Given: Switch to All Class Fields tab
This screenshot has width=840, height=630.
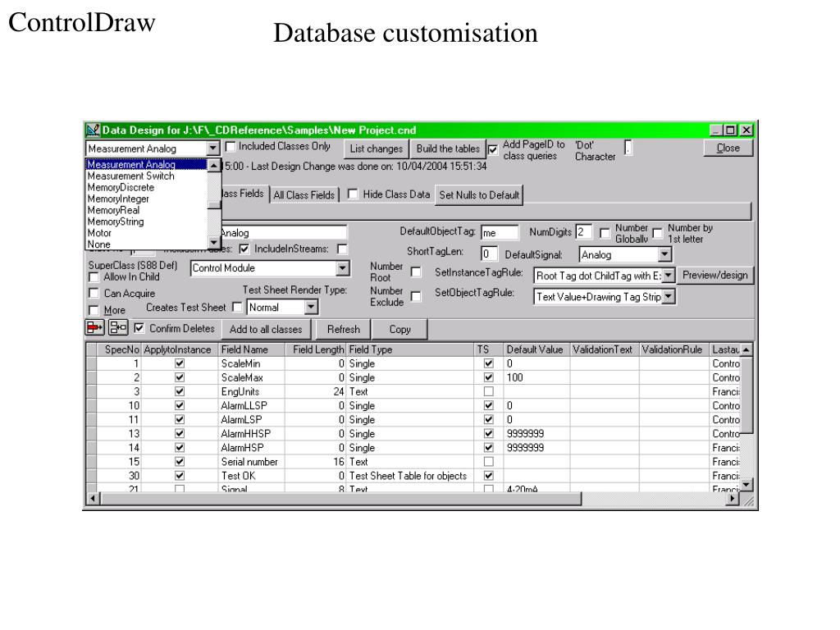Looking at the screenshot, I should 304,195.
